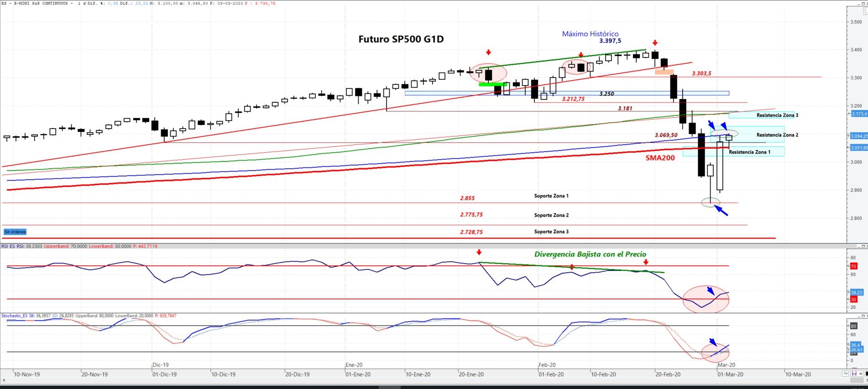The image size is (868, 389).
Task: Click the 10-Nov-19 date on the time axis
Action: pos(27,374)
